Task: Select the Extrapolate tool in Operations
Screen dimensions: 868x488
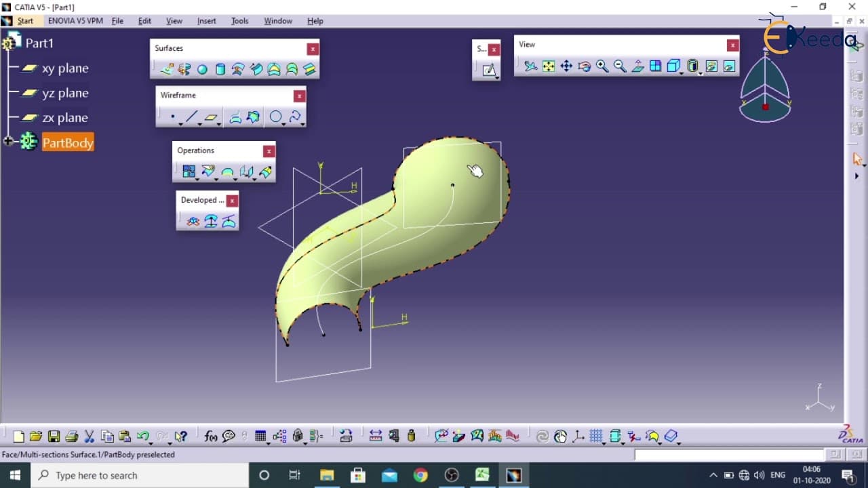Action: pyautogui.click(x=265, y=171)
